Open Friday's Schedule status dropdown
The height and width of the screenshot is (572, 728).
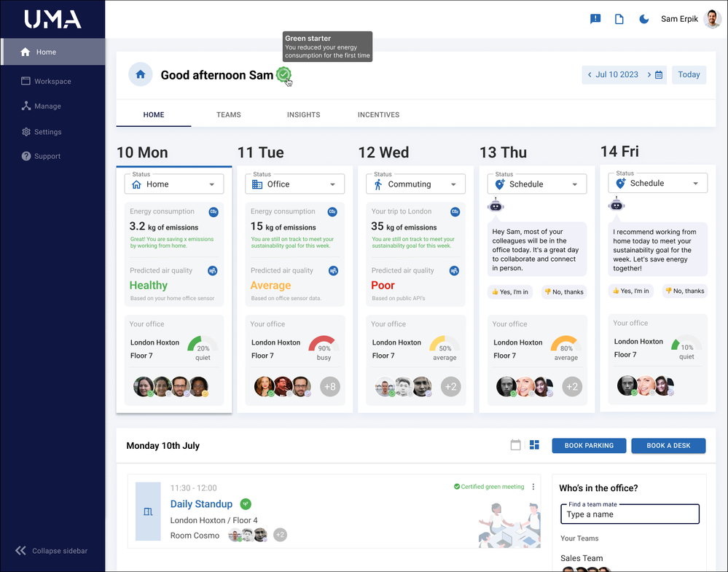[x=657, y=184]
